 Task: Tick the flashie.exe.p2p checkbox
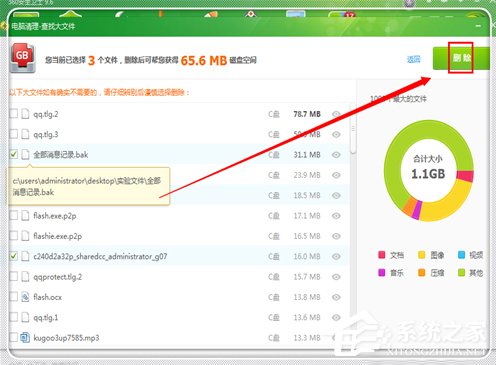14,236
